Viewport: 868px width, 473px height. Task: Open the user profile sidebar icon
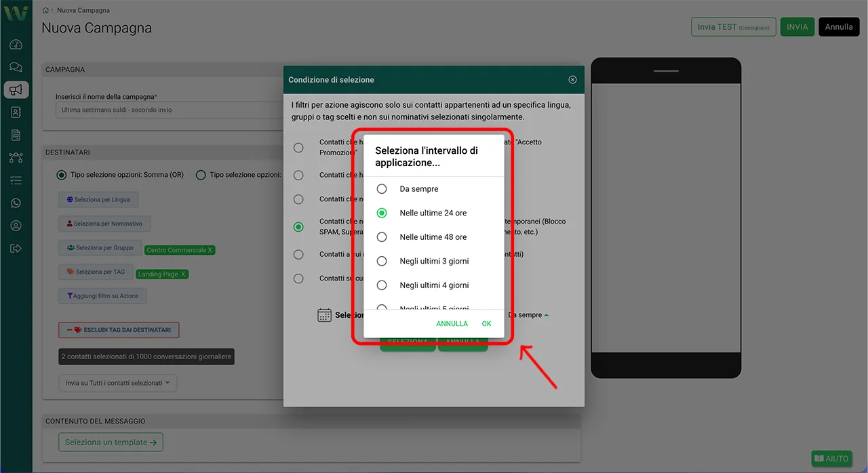tap(16, 226)
